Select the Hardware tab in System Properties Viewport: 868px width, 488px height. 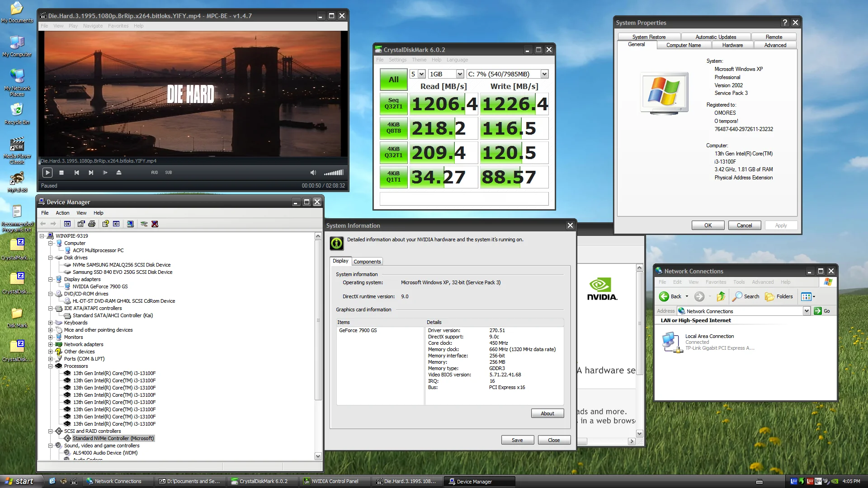point(732,45)
